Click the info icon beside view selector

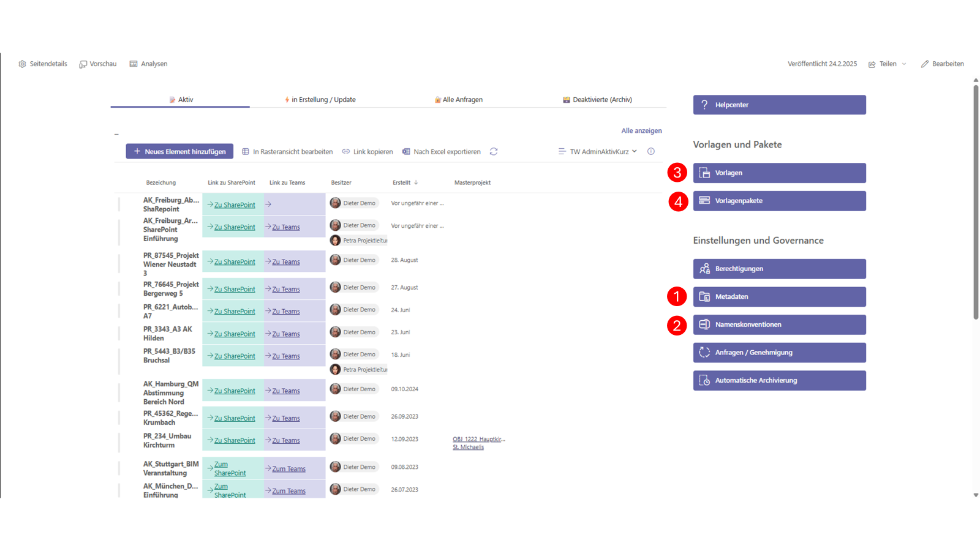651,152
